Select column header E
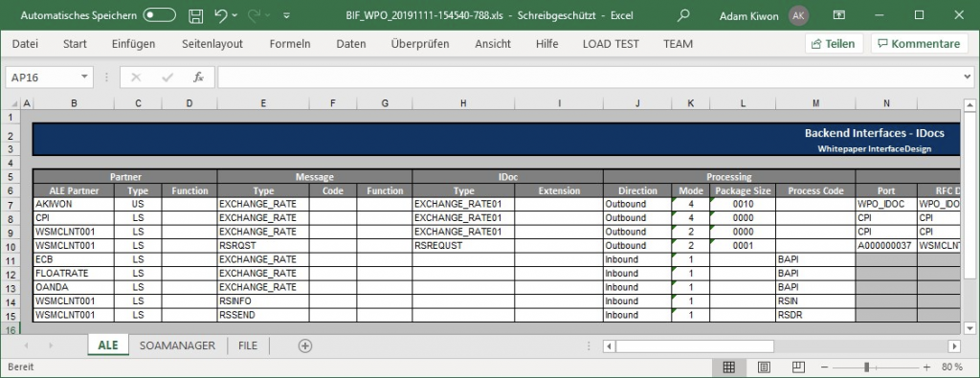This screenshot has height=378, width=980. [x=263, y=103]
